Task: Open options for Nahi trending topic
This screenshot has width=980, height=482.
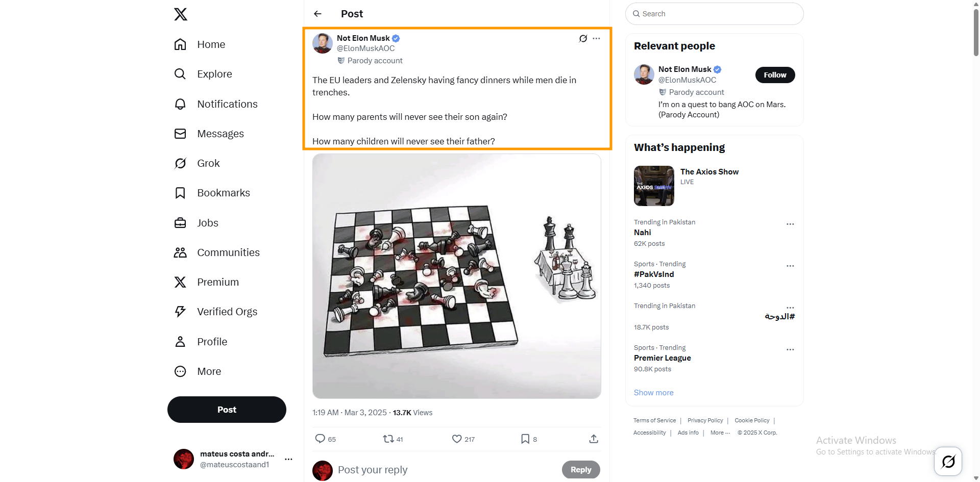Action: [x=790, y=224]
